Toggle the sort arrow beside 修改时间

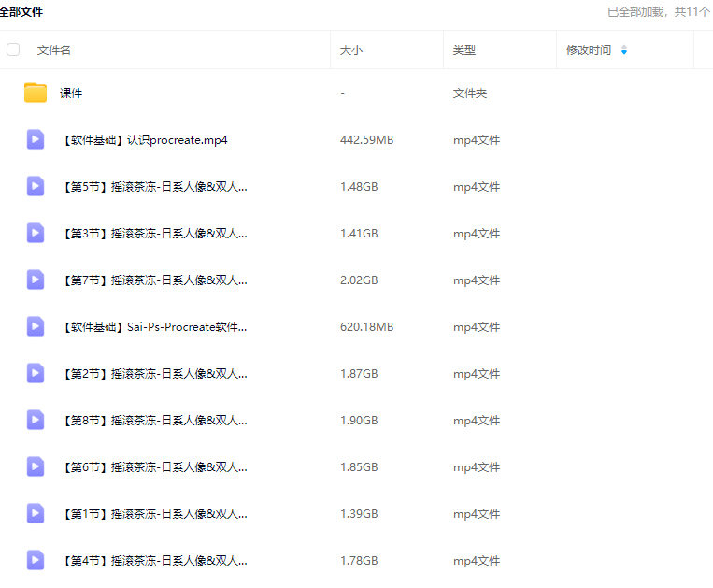pyautogui.click(x=624, y=50)
